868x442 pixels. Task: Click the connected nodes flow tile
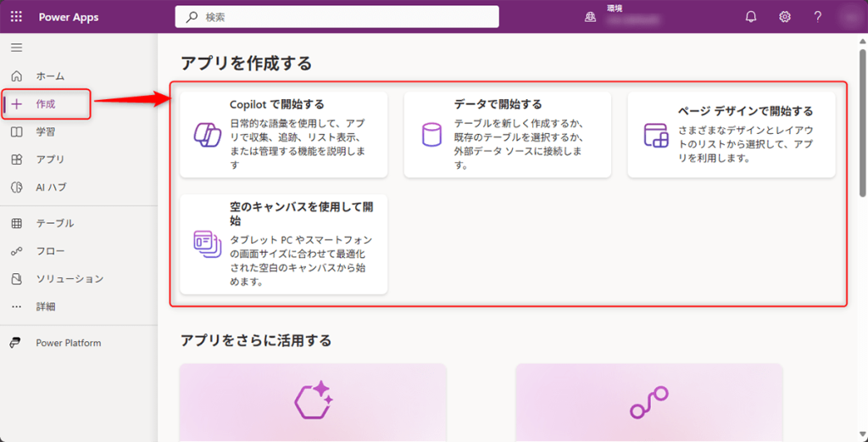coord(648,402)
